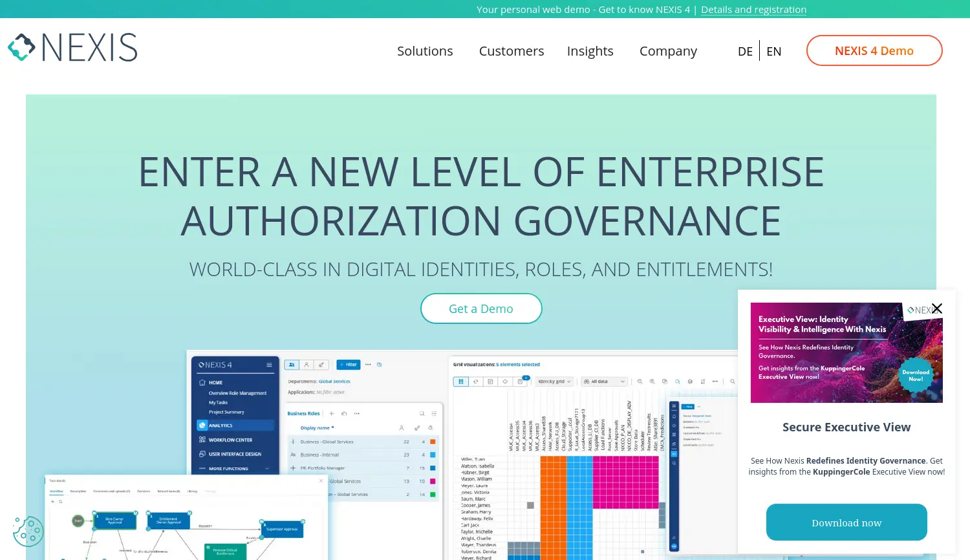This screenshot has width=970, height=560.
Task: Follow the Details and registration link
Action: pyautogui.click(x=753, y=9)
